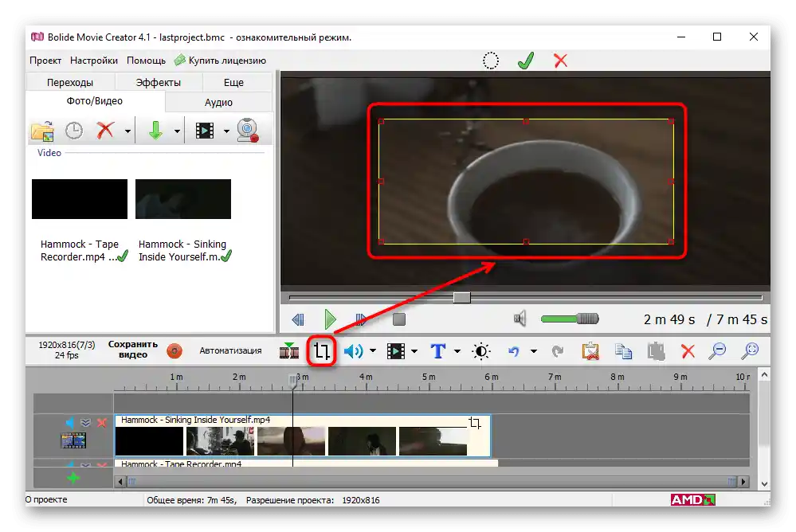Expand the dropdown next to the green down arrow
The height and width of the screenshot is (532, 796).
coord(177,131)
